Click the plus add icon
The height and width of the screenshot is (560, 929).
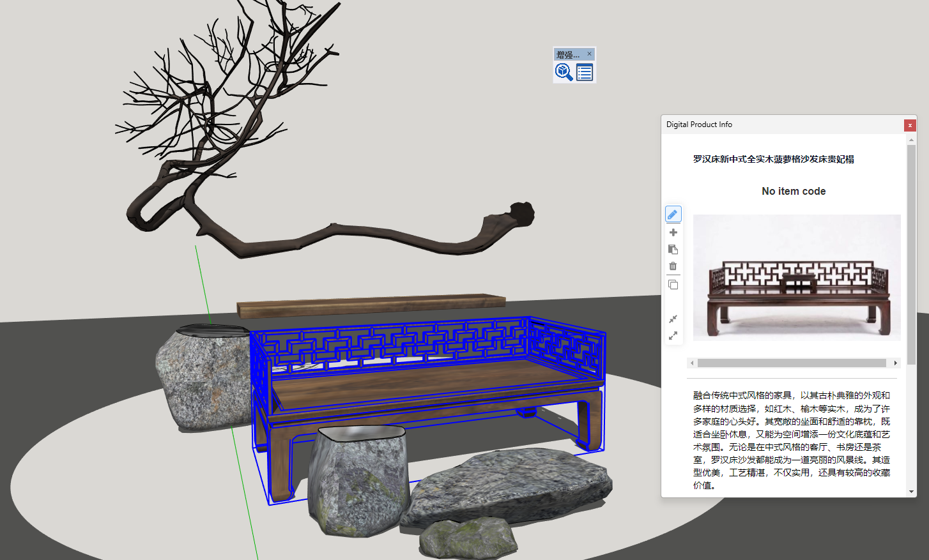coord(673,232)
